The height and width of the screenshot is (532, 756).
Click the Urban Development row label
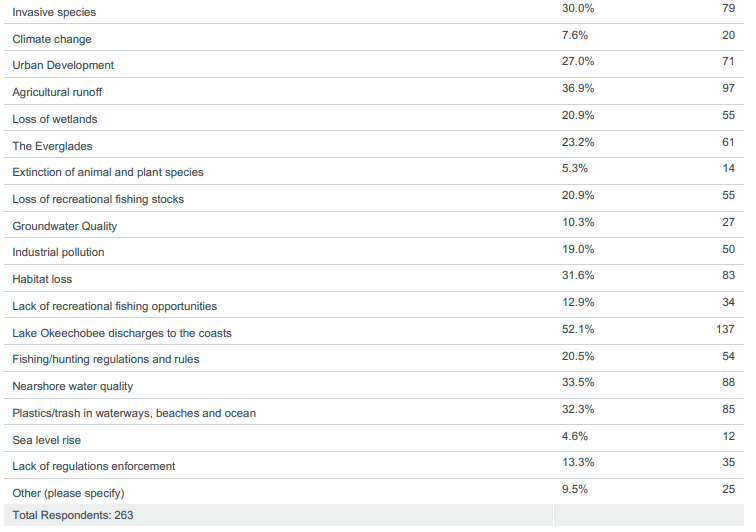[x=63, y=65]
